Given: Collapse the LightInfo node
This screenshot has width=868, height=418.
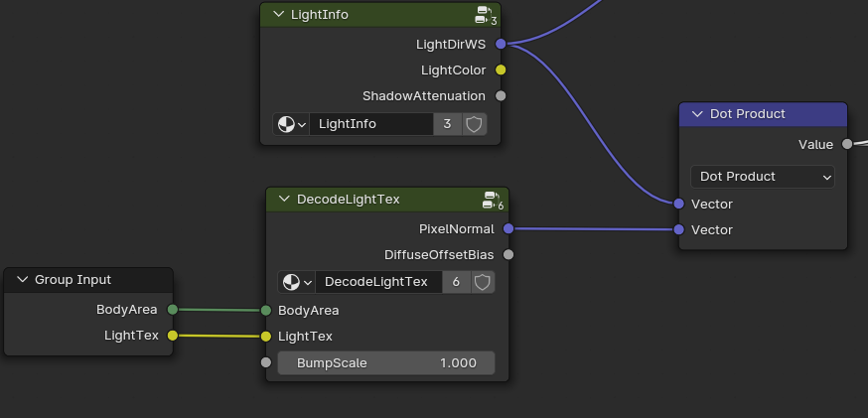Looking at the screenshot, I should tap(277, 15).
